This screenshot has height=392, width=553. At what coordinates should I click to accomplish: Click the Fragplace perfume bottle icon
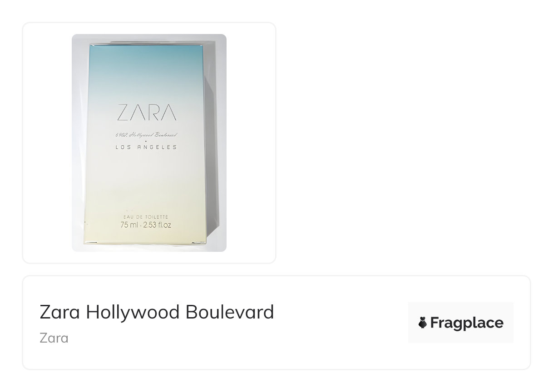pos(423,323)
